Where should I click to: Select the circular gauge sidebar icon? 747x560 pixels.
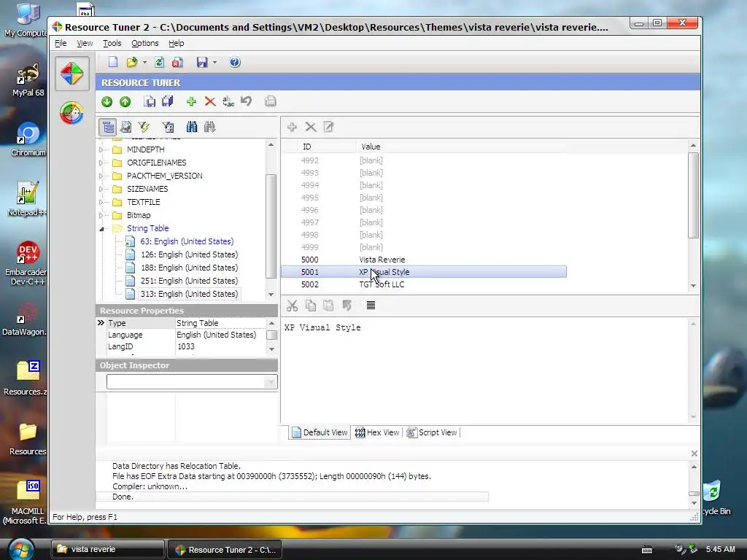tap(72, 113)
